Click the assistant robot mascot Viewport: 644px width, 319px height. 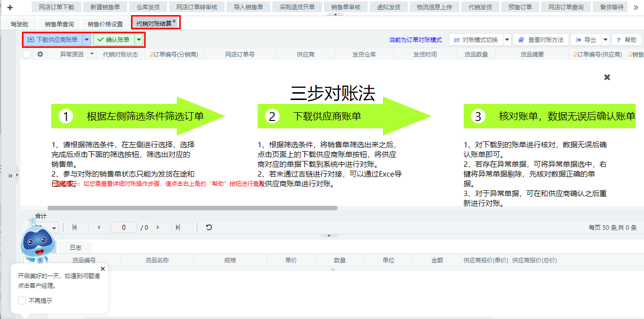[38, 242]
